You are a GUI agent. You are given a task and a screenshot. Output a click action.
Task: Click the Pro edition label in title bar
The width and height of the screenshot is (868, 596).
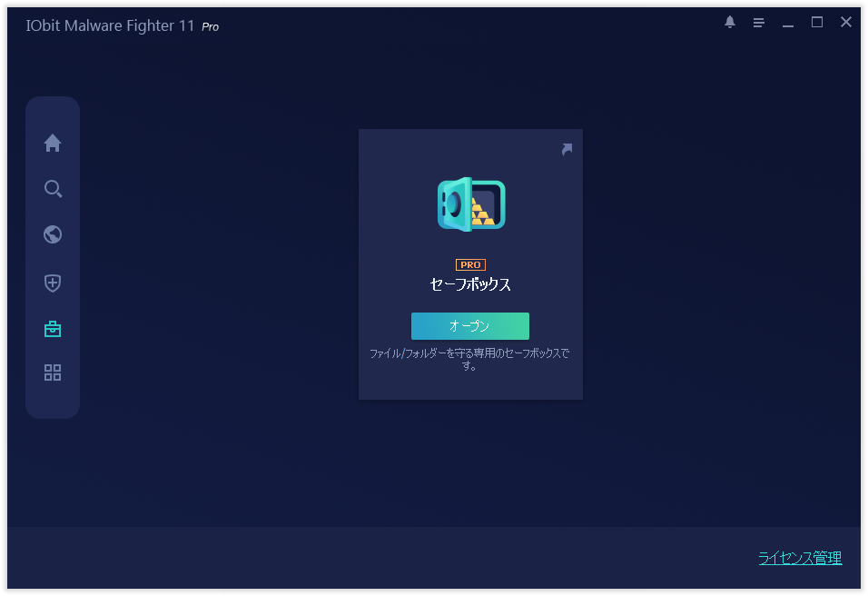[210, 26]
